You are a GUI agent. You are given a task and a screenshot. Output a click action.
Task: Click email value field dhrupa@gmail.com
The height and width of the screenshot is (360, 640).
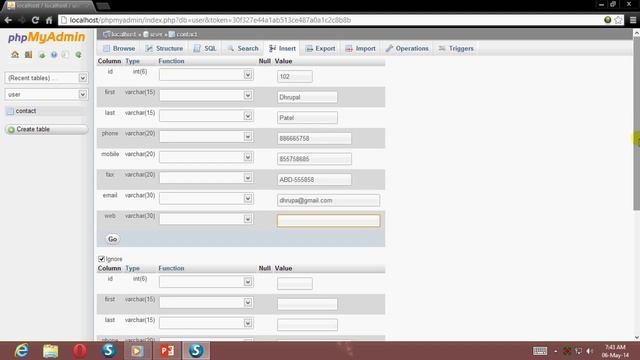click(x=328, y=200)
